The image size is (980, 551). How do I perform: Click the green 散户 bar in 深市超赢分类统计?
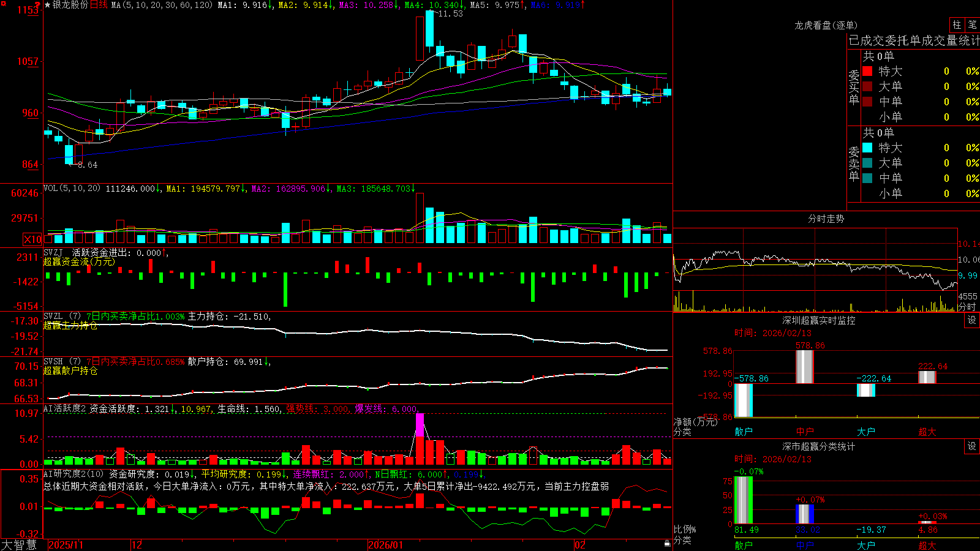click(x=744, y=500)
